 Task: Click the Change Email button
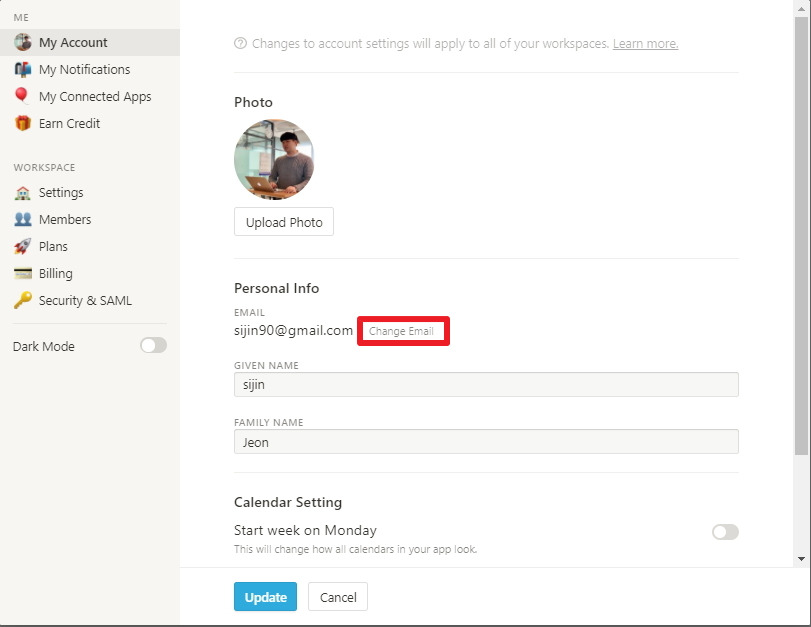tap(402, 331)
